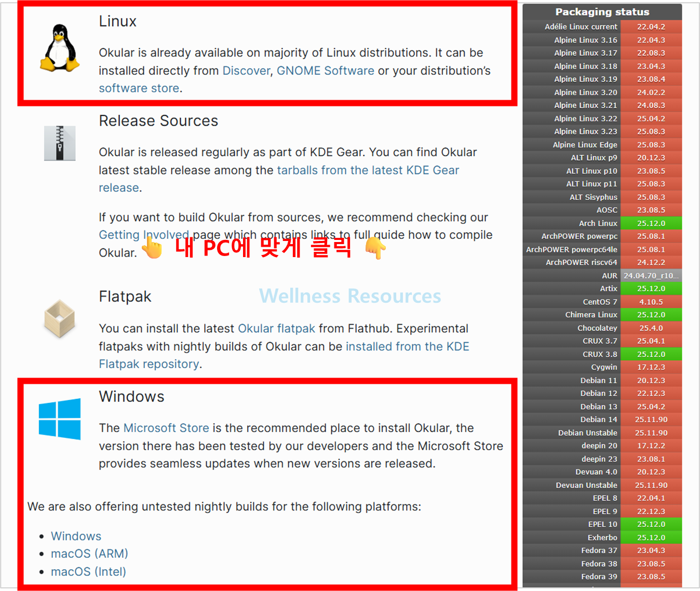Select the 'Alpine Linux 3.21' row label

point(586,105)
